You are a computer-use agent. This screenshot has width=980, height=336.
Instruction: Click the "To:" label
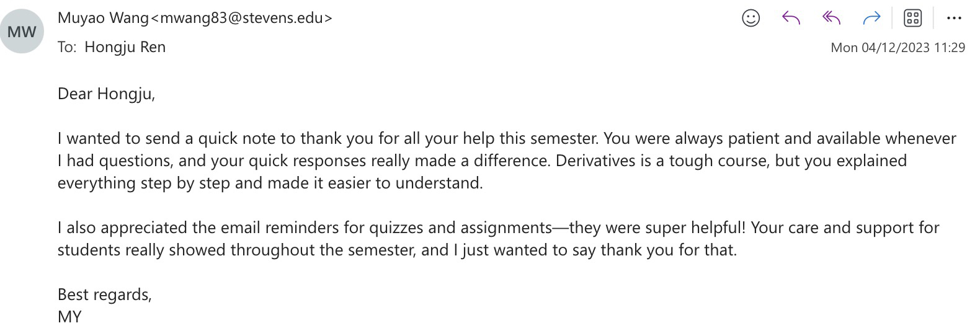66,47
